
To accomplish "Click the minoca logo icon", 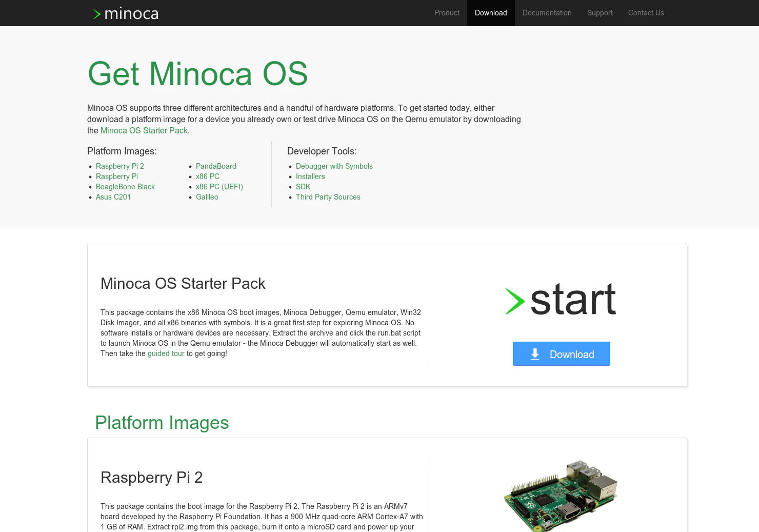I will pyautogui.click(x=96, y=14).
